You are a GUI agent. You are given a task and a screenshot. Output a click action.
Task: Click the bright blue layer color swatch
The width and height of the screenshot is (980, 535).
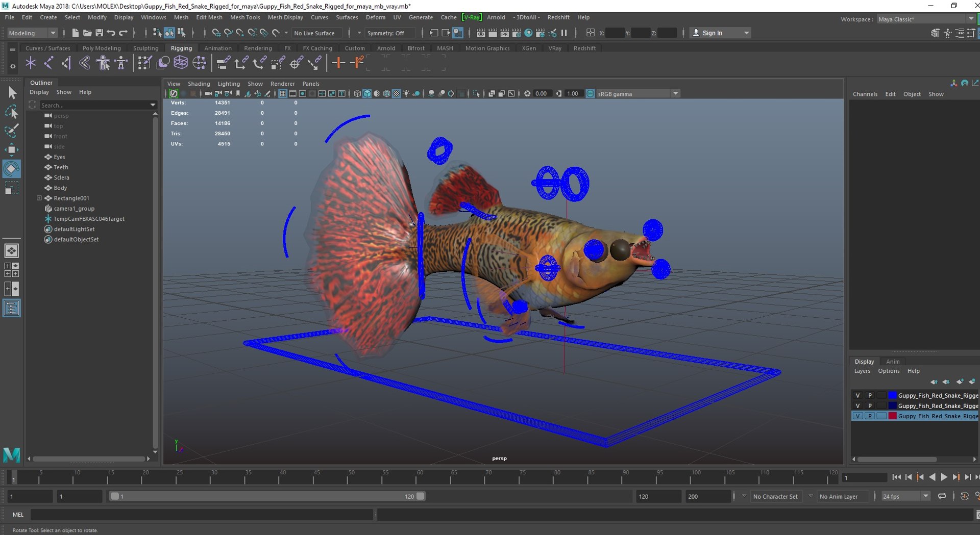(892, 395)
